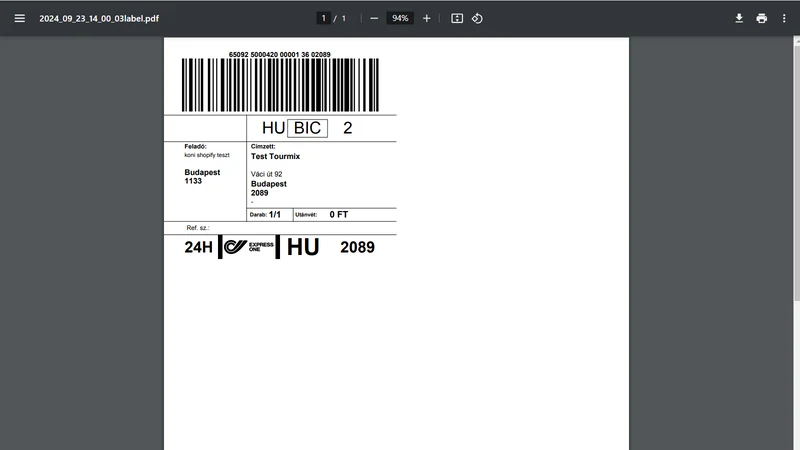The width and height of the screenshot is (800, 450).
Task: Click the Feladó: label
Action: tap(195, 146)
